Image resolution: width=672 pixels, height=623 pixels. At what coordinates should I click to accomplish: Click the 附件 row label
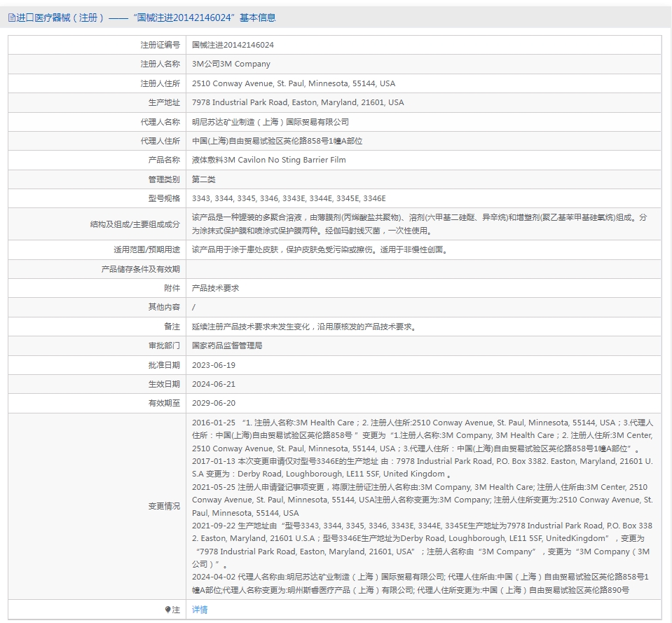(172, 288)
